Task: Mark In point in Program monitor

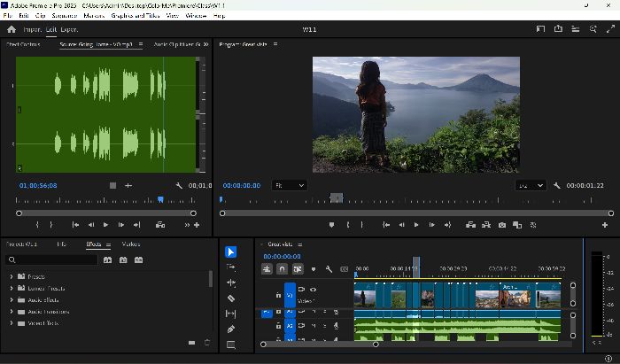Action: coord(347,225)
